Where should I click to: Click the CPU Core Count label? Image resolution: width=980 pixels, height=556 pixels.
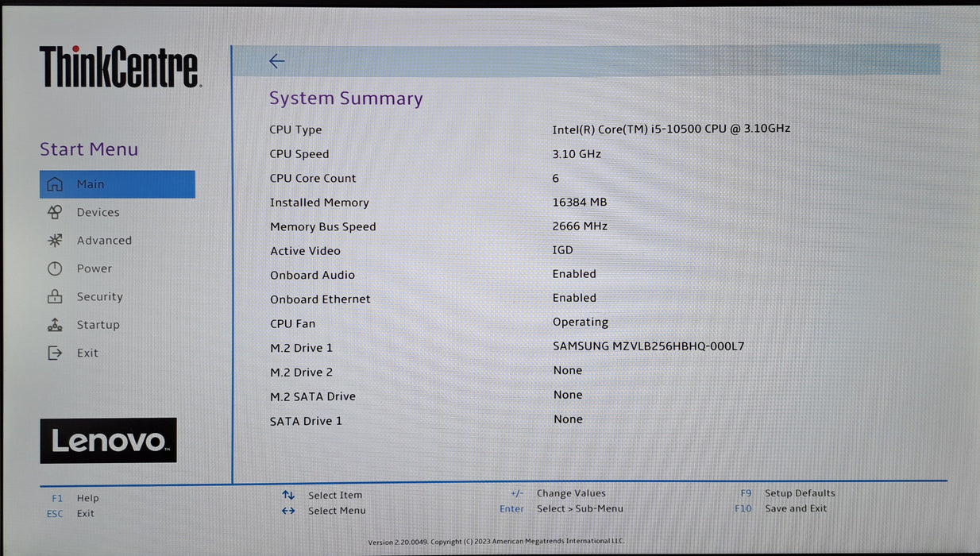[x=313, y=178]
